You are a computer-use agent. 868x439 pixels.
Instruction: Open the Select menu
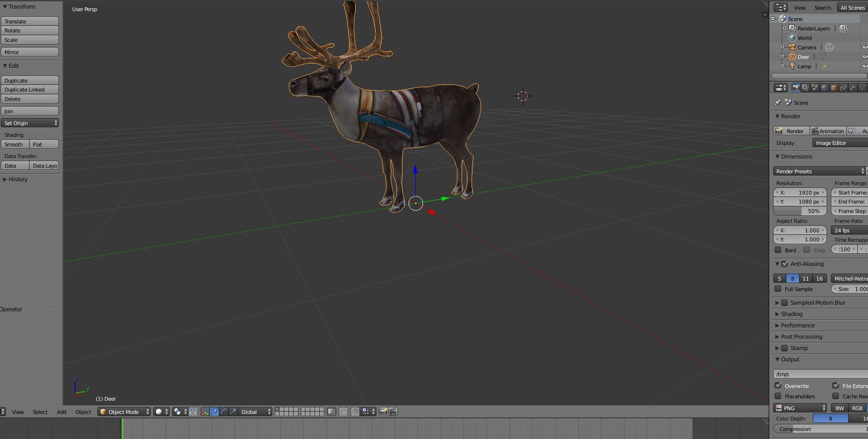(40, 411)
